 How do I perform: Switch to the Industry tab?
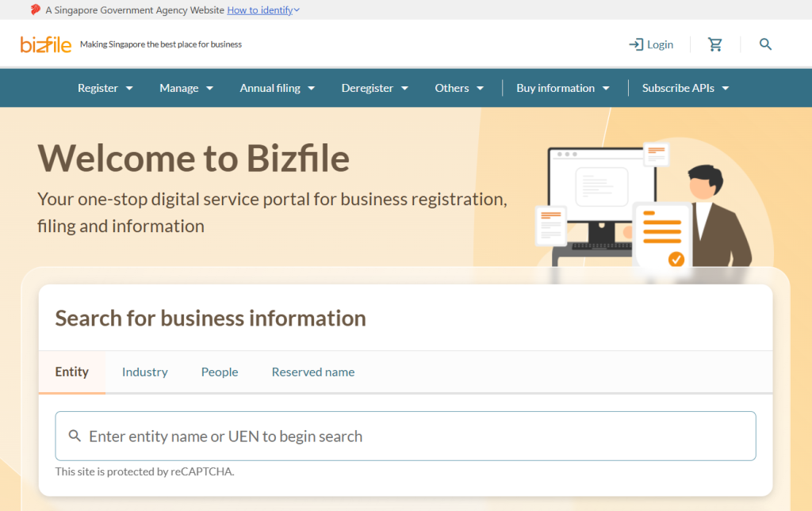[x=145, y=372]
